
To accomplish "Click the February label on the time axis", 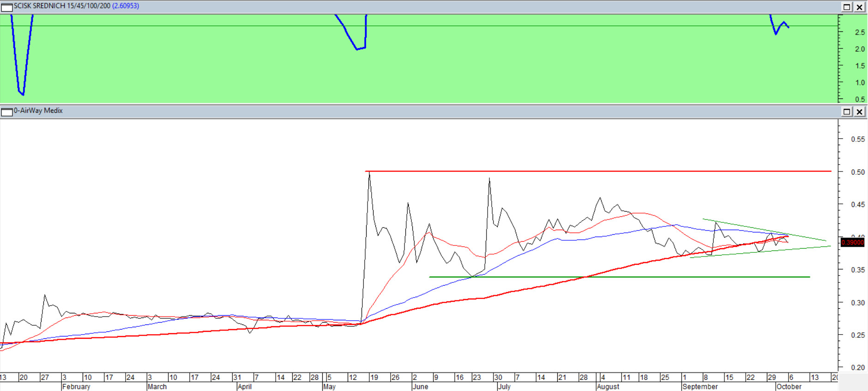I will [76, 387].
